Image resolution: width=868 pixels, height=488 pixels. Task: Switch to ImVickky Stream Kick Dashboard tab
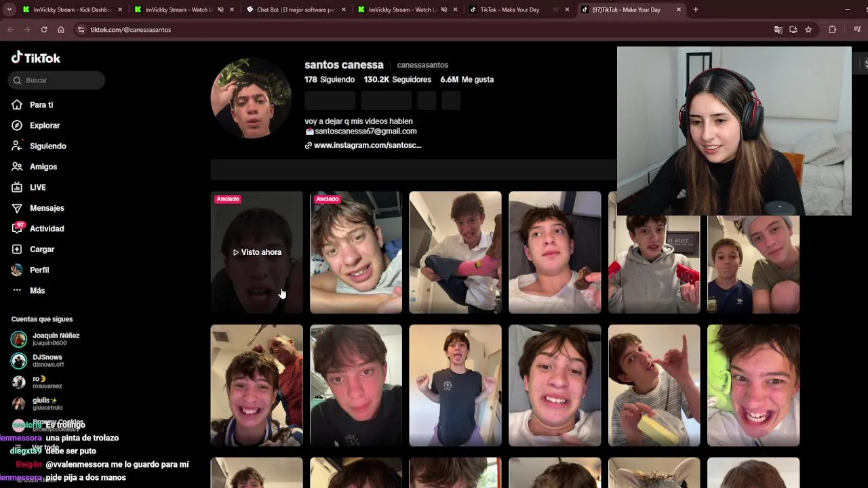point(73,9)
